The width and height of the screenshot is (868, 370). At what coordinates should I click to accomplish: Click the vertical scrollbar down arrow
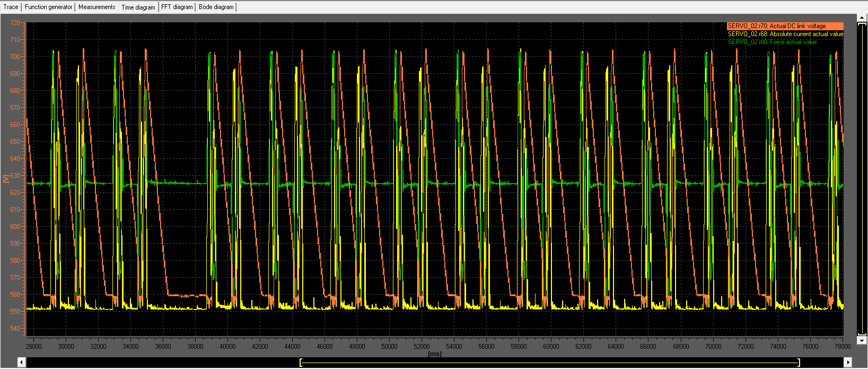[862, 340]
